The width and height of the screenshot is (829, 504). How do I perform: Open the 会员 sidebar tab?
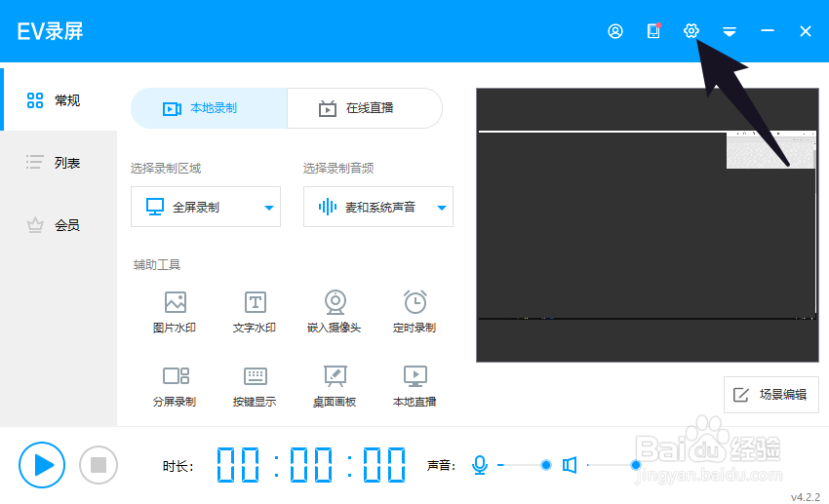pos(59,225)
